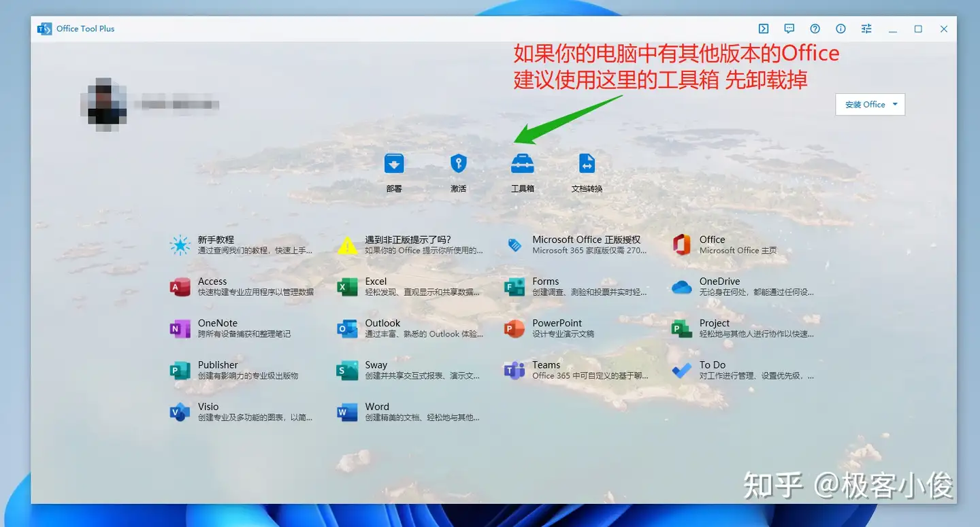Click the Publisher app icon

[180, 371]
